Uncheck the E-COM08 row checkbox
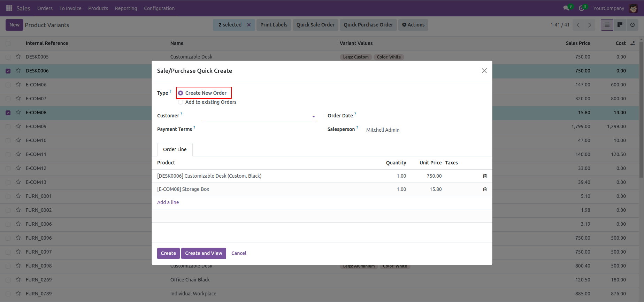This screenshot has height=302, width=644. coord(8,113)
